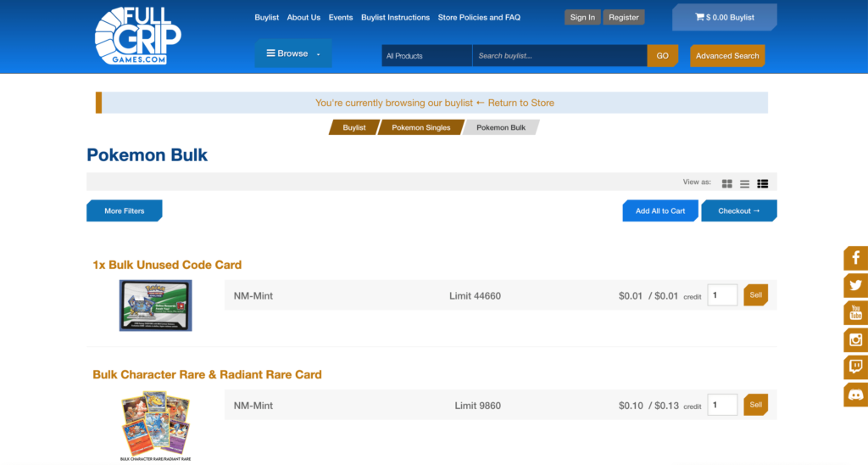This screenshot has height=465, width=868.
Task: Click Add All to Cart
Action: [660, 210]
